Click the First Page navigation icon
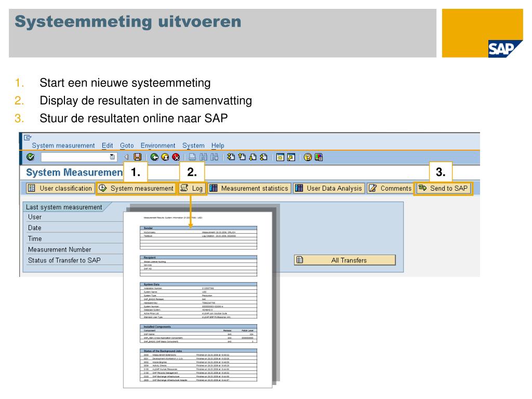 pos(231,157)
